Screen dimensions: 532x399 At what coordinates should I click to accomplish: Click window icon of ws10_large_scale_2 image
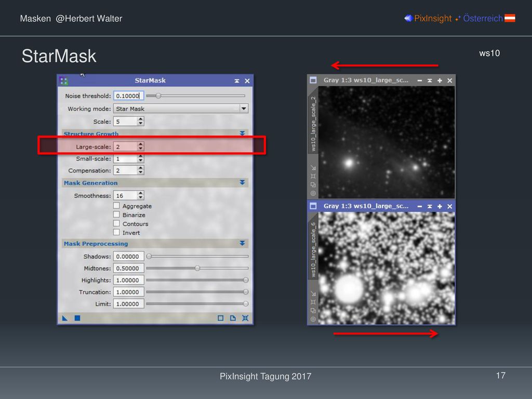pos(313,80)
